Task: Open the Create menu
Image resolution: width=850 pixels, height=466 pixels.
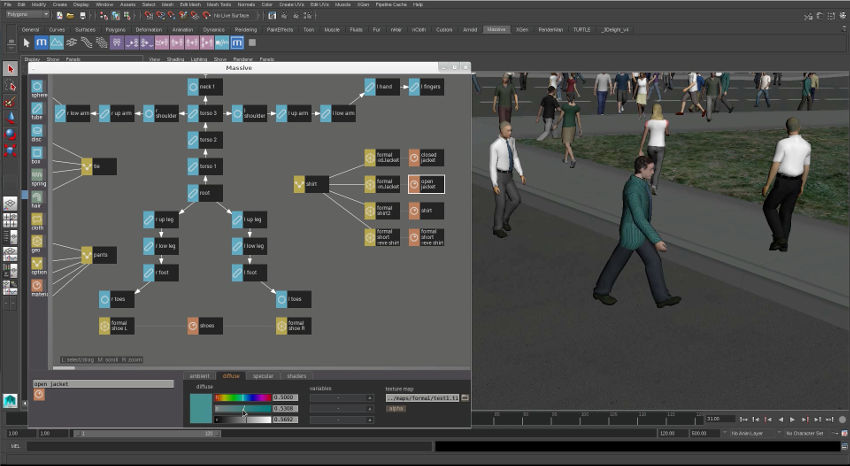Action: 59,4
